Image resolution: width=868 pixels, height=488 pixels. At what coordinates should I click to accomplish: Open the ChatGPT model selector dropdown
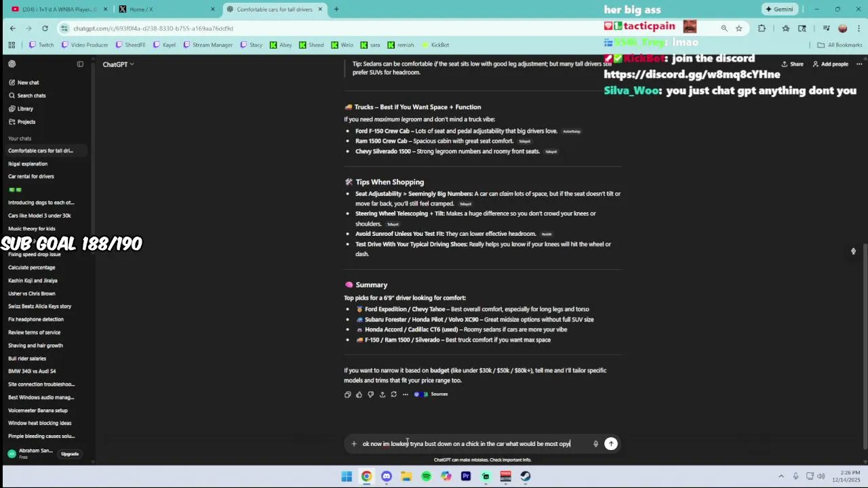click(x=118, y=64)
